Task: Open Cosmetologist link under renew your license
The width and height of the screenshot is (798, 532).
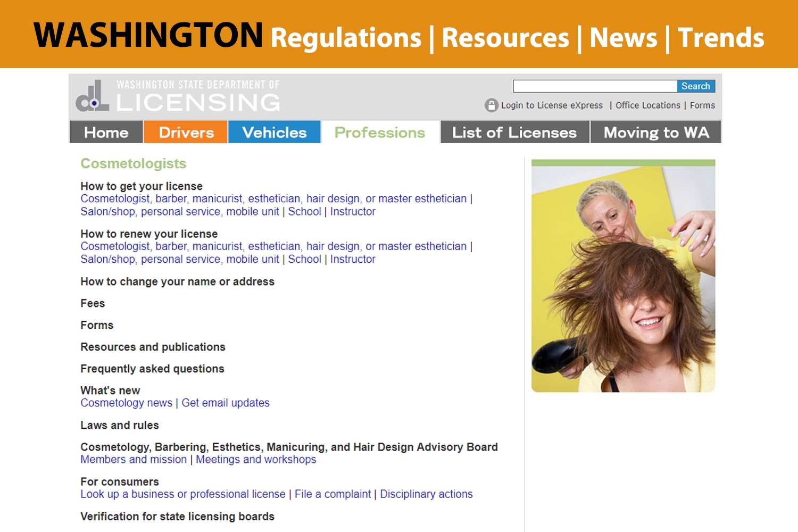Action: pos(273,246)
